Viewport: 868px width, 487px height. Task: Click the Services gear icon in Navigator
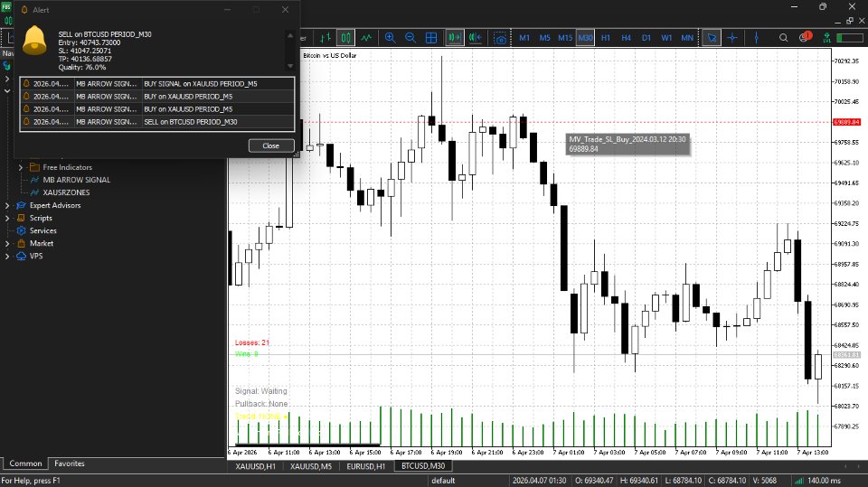21,230
